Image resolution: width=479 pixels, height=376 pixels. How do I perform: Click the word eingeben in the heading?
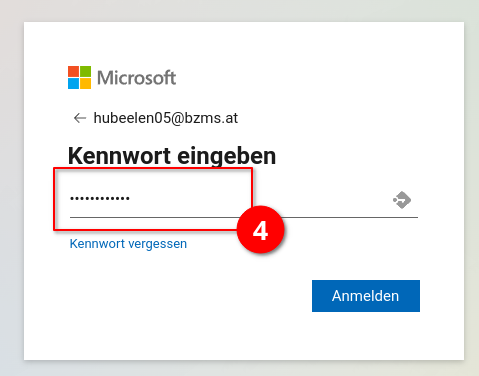(227, 156)
